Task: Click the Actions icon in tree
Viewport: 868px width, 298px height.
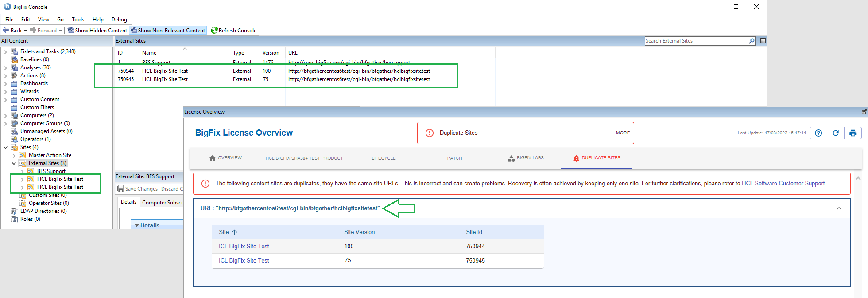Action: pos(14,75)
